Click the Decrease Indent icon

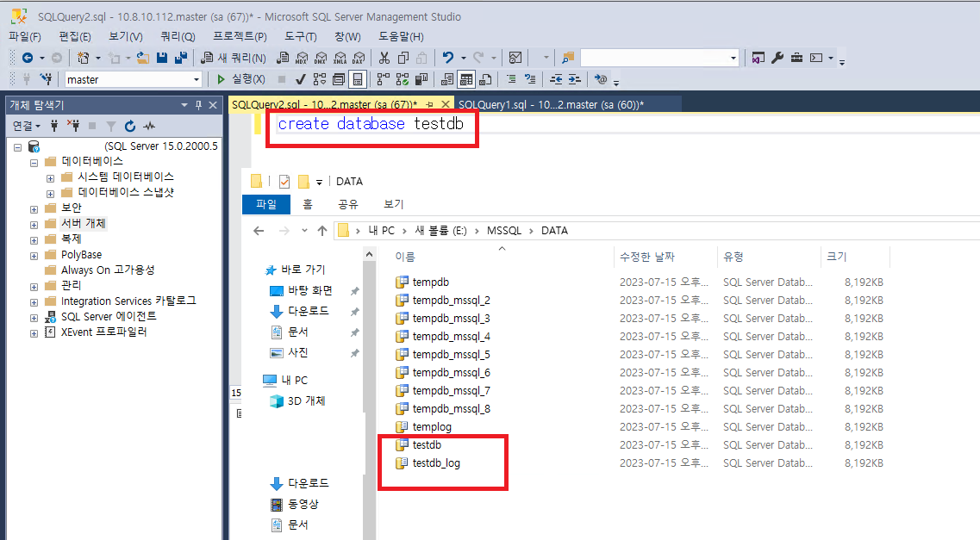(556, 79)
